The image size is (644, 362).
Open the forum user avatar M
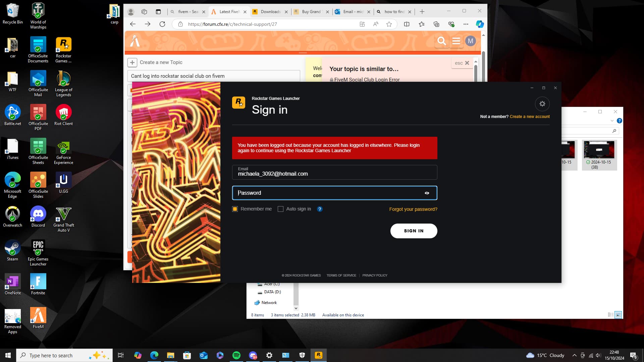470,41
